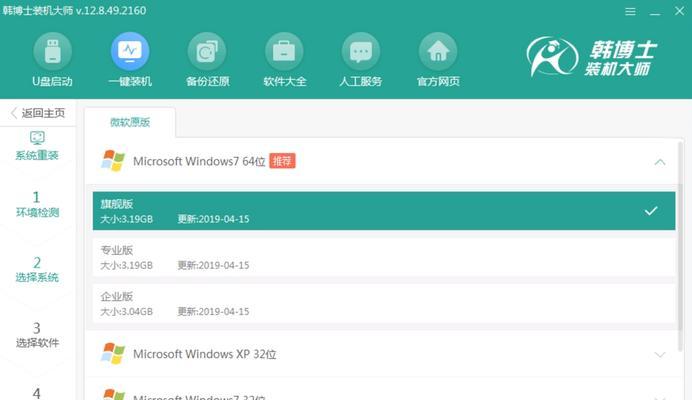Select the 一键装机 one-click install icon

[x=130, y=60]
